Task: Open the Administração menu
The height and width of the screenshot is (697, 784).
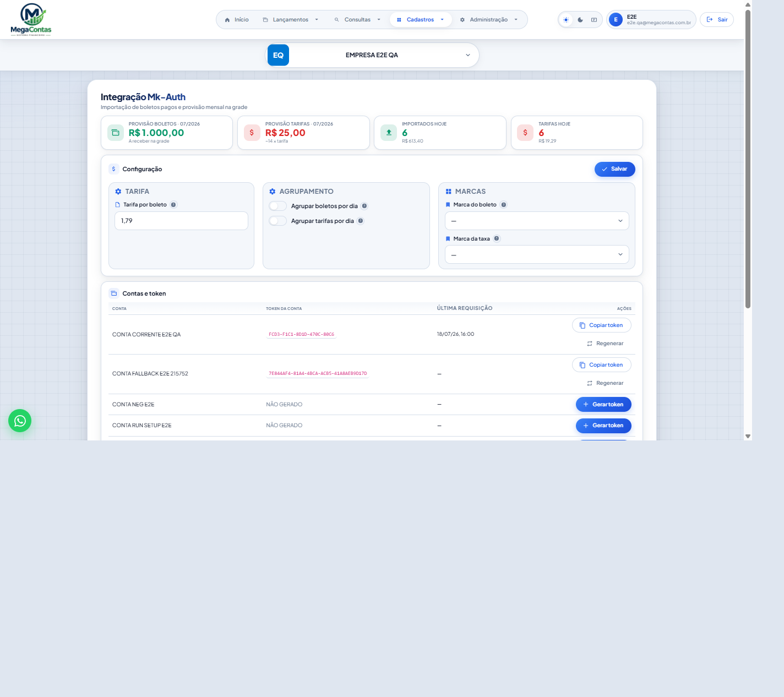Action: [x=489, y=20]
